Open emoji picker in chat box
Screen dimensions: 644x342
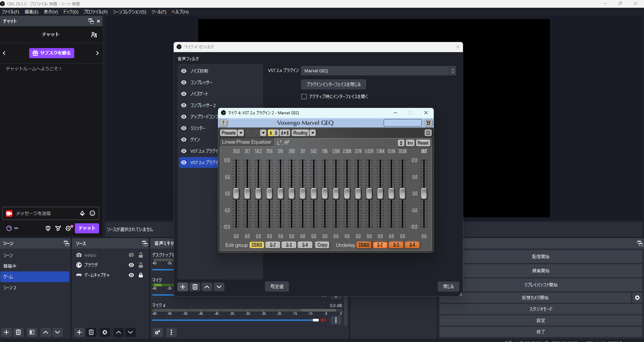pyautogui.click(x=92, y=213)
